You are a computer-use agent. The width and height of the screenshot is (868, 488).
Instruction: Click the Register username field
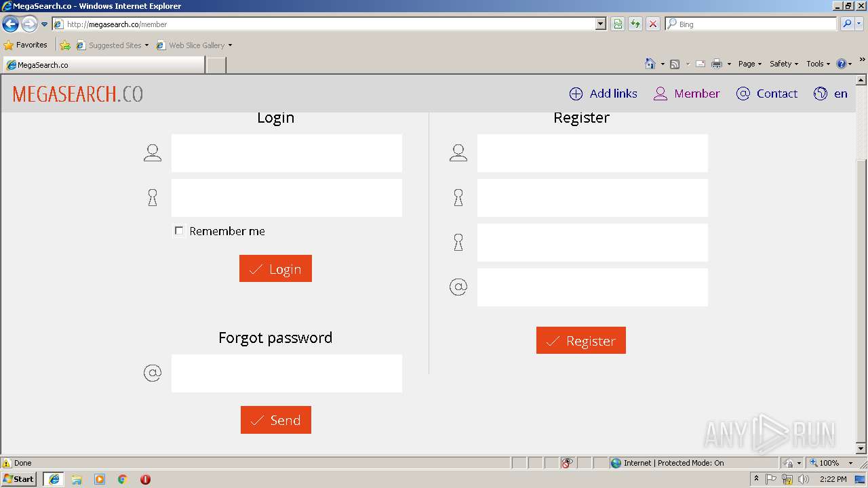[592, 153]
